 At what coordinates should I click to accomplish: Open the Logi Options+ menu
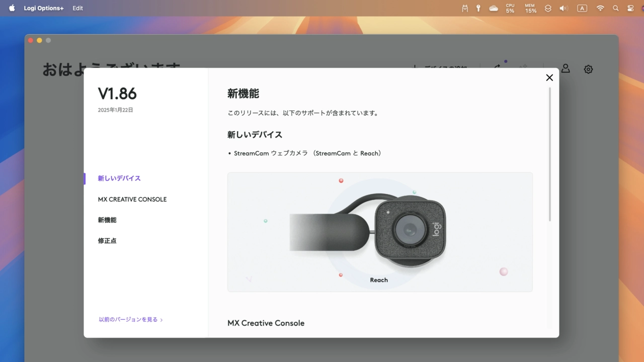[44, 8]
